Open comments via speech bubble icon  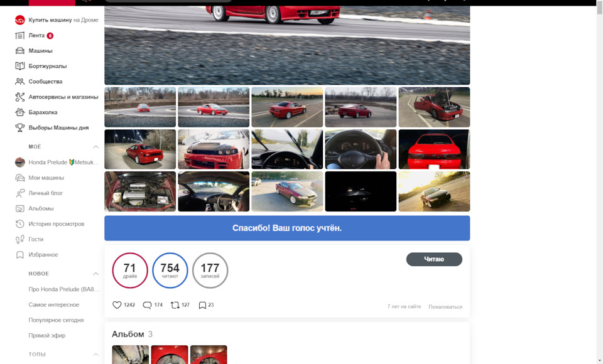(x=147, y=305)
